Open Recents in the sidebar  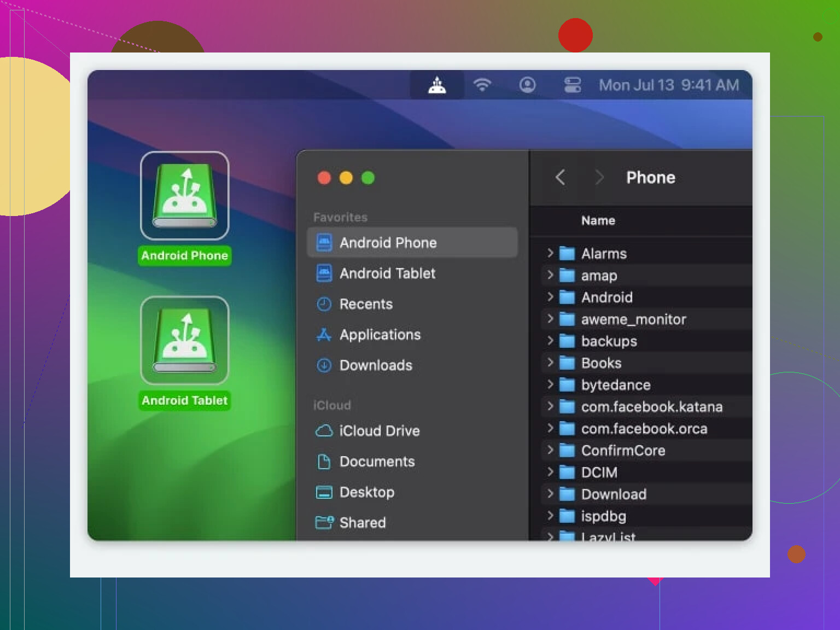point(412,304)
